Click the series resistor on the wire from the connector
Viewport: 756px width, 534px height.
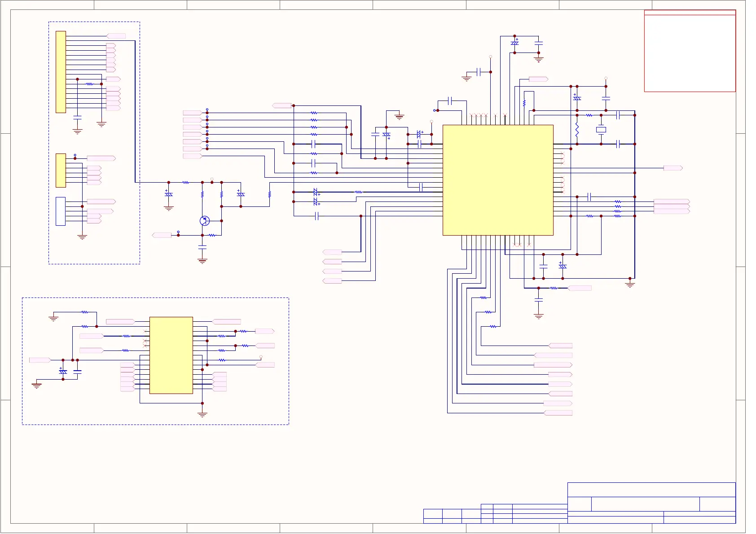click(185, 182)
